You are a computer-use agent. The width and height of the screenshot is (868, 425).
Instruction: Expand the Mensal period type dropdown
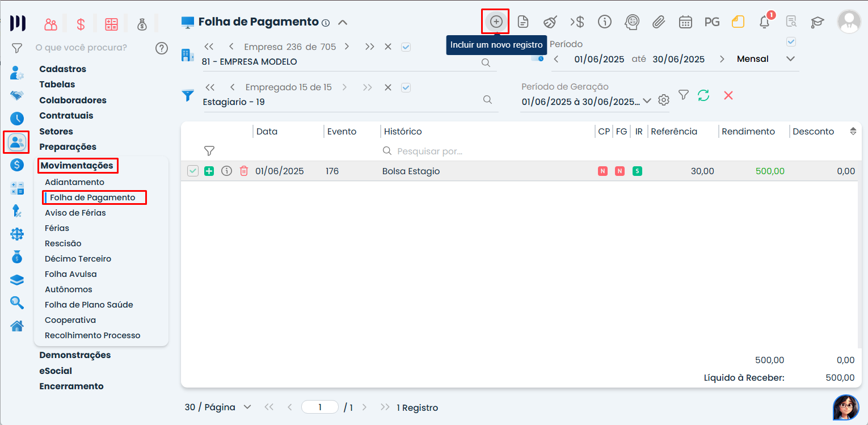[x=790, y=59]
